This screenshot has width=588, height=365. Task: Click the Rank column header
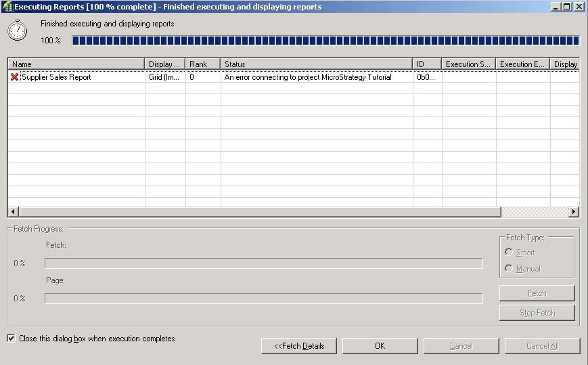tap(203, 64)
